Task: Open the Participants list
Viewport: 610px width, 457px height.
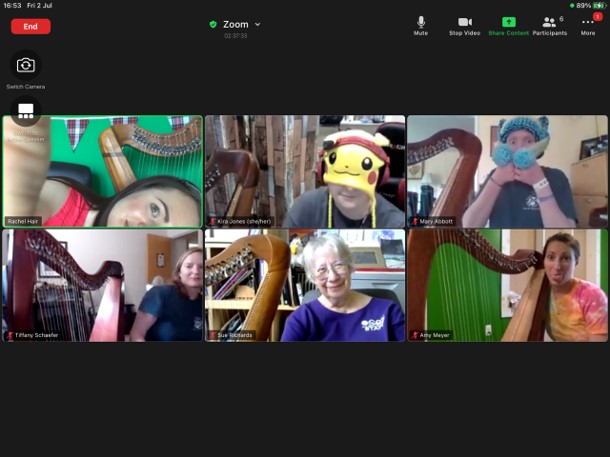Action: click(x=549, y=23)
